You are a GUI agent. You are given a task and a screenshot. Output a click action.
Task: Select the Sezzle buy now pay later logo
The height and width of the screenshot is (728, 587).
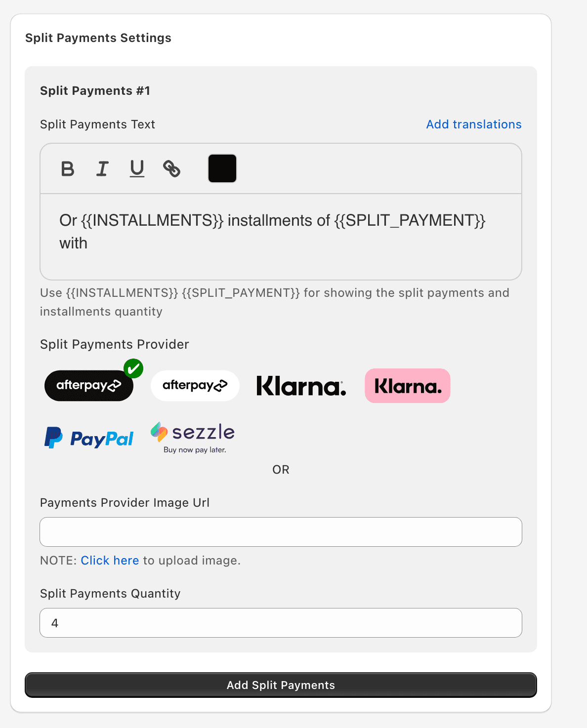pos(193,438)
